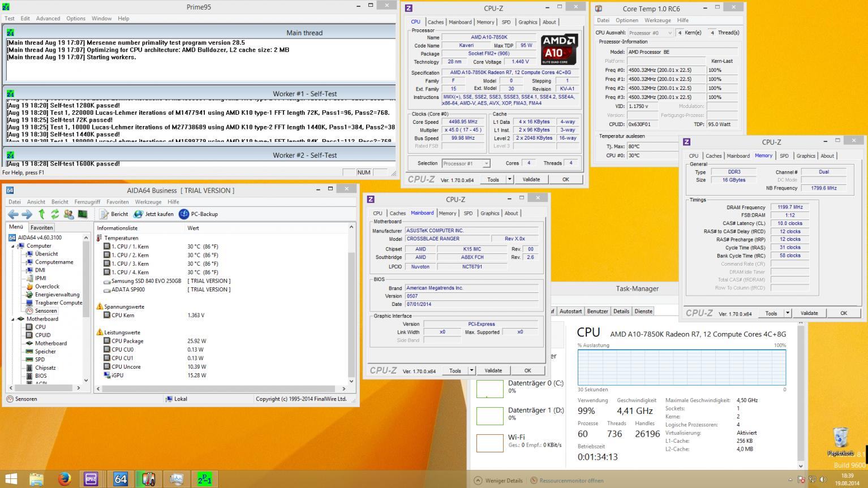Switch to CPU-Z on the taskbar
The image size is (868, 488).
pos(92,479)
